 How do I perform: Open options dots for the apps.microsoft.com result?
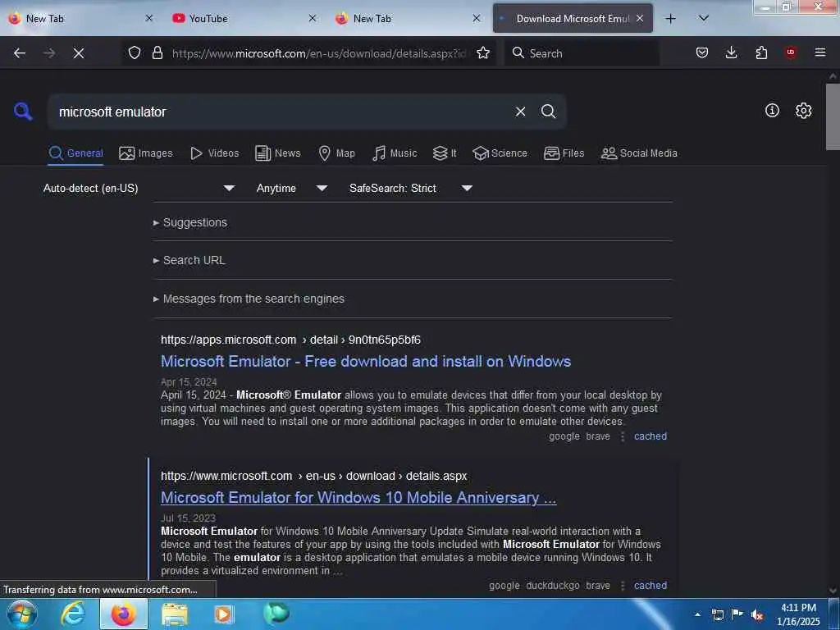point(622,436)
